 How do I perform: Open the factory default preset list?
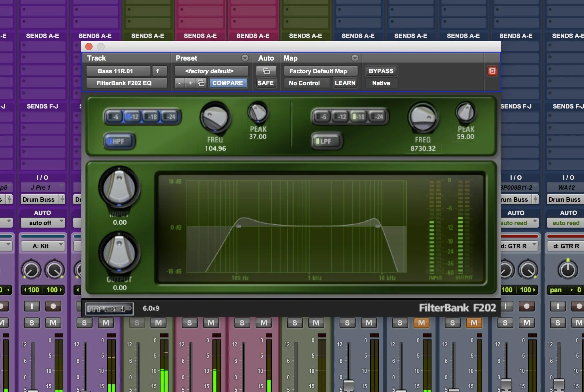pyautogui.click(x=211, y=71)
